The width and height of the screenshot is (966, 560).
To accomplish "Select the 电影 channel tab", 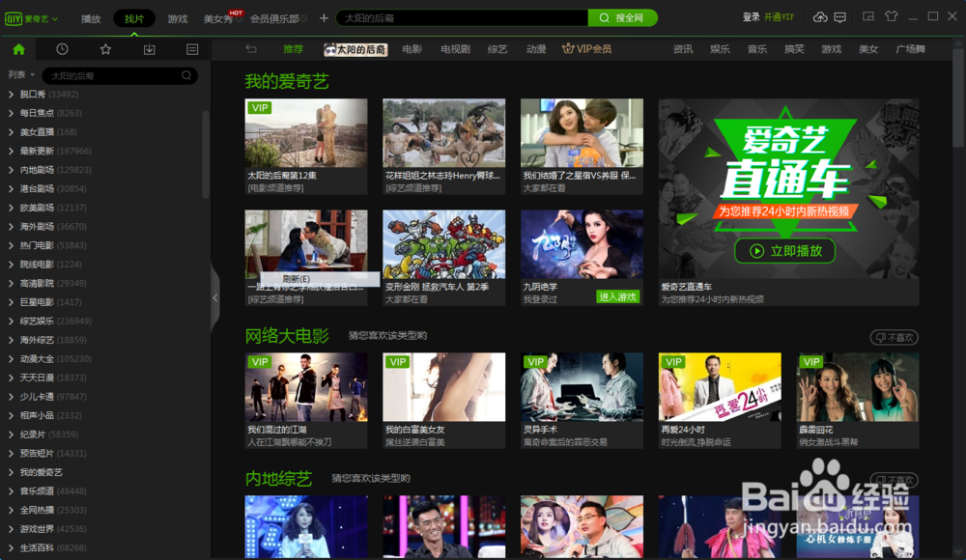I will click(x=412, y=48).
